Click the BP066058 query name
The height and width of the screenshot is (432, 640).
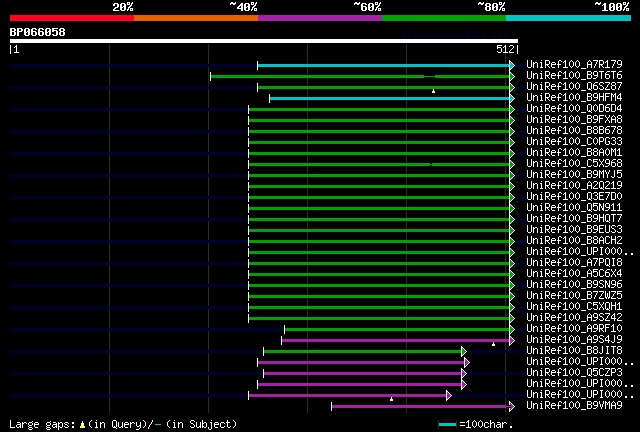click(38, 32)
